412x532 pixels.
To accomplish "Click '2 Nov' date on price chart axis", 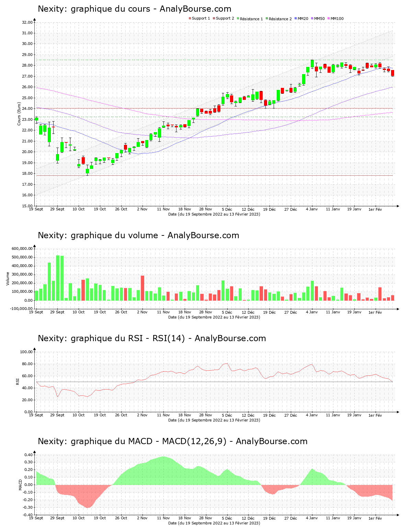I will [x=142, y=209].
